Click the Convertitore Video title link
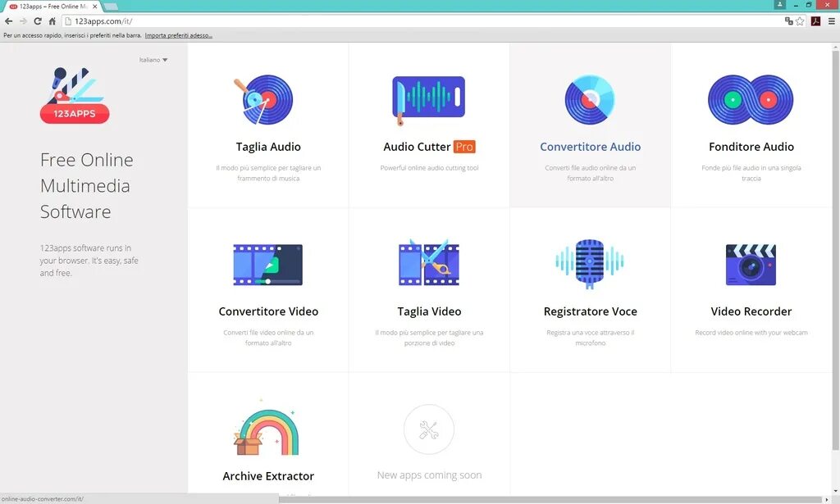The image size is (840, 504). coord(268,311)
